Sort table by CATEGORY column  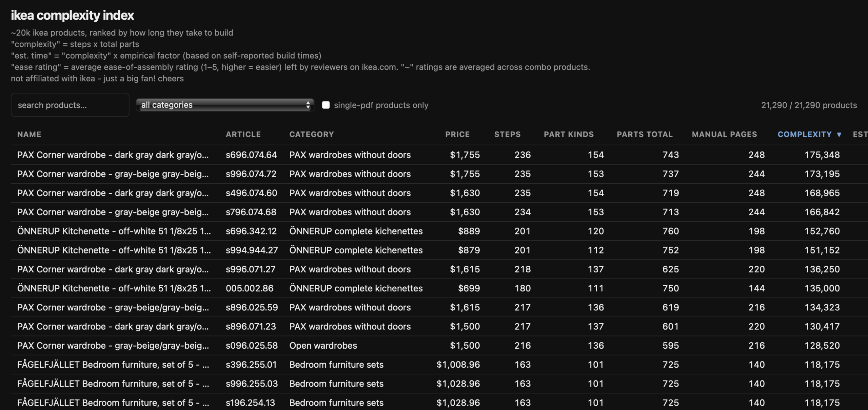point(312,135)
